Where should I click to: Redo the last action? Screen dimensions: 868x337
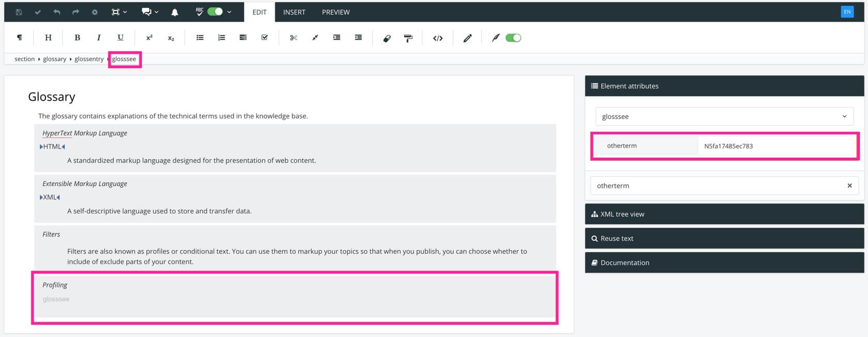(x=75, y=12)
